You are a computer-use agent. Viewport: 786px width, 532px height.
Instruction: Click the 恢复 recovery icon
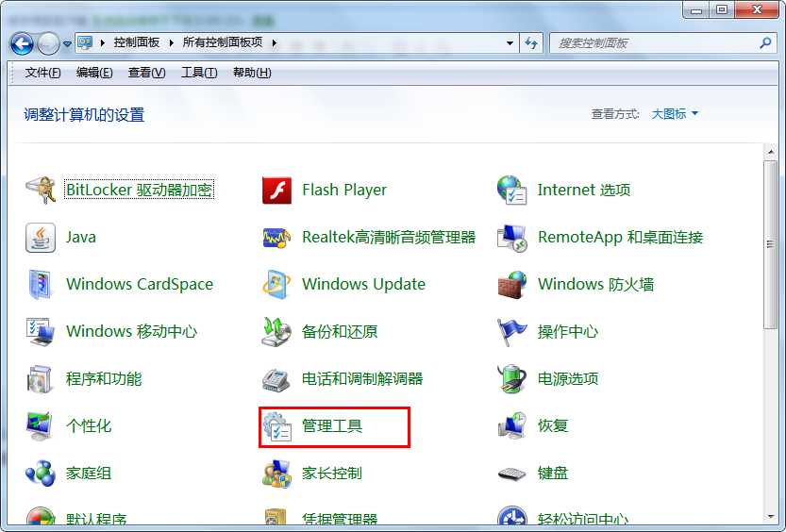[x=511, y=425]
